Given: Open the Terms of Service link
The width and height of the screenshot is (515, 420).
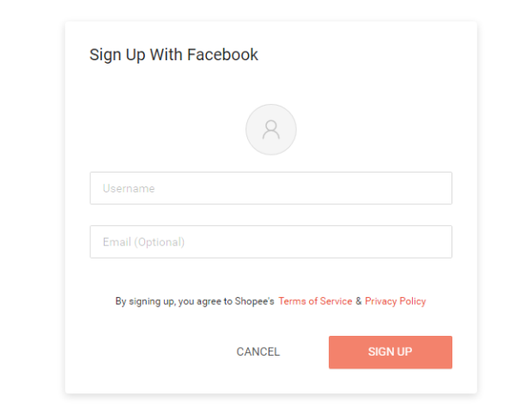Looking at the screenshot, I should [x=315, y=301].
